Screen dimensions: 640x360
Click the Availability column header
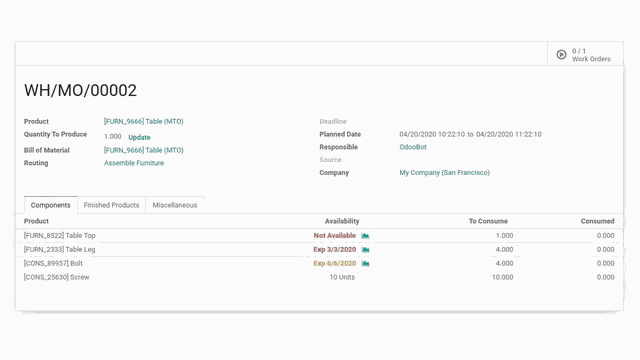click(342, 221)
